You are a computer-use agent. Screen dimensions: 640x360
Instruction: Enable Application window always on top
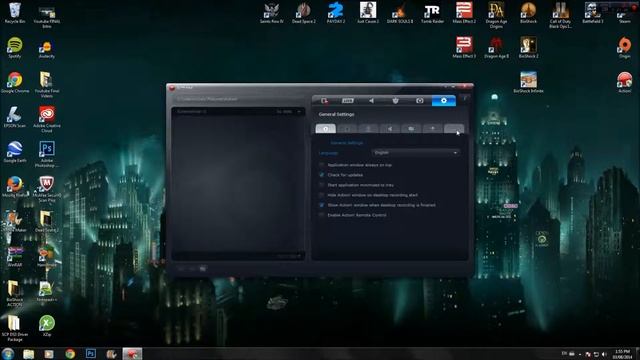322,165
